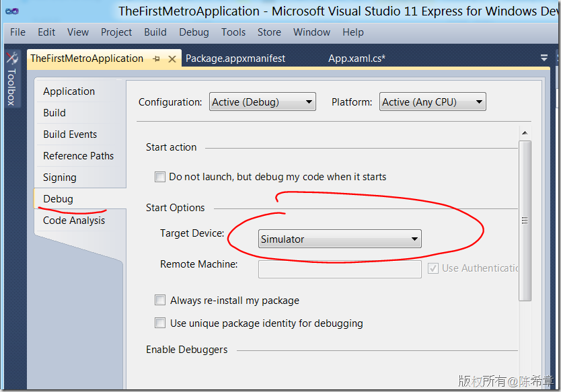Check Always re-install my package

pyautogui.click(x=160, y=300)
